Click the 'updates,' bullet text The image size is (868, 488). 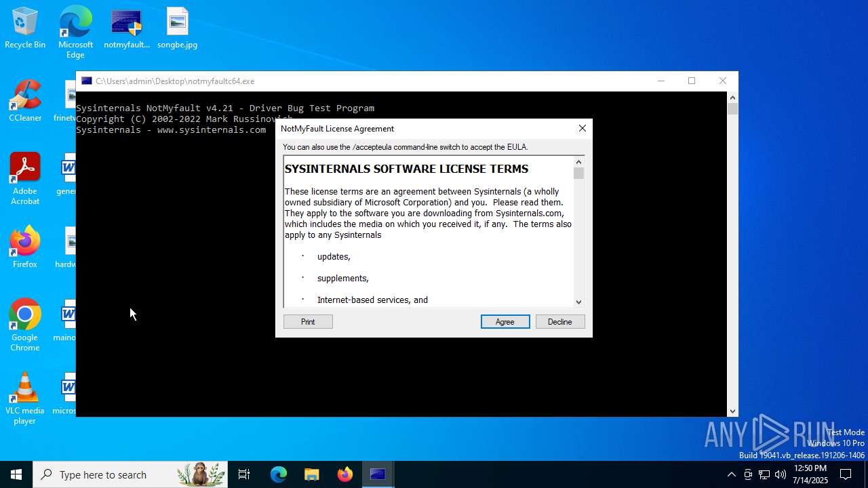click(334, 257)
